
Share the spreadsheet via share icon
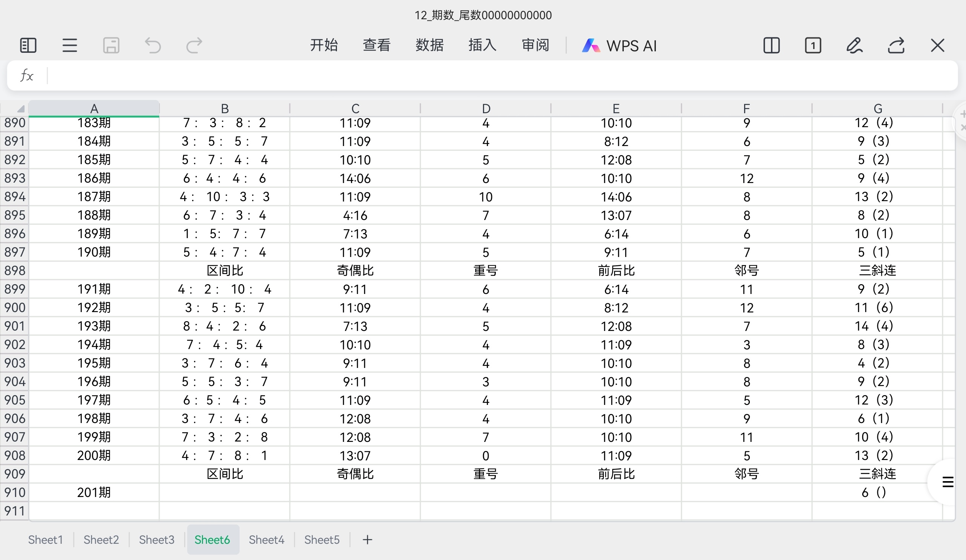896,45
